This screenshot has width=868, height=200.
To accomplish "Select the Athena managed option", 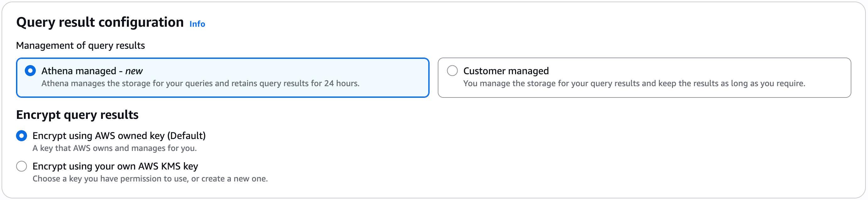I will (x=30, y=71).
